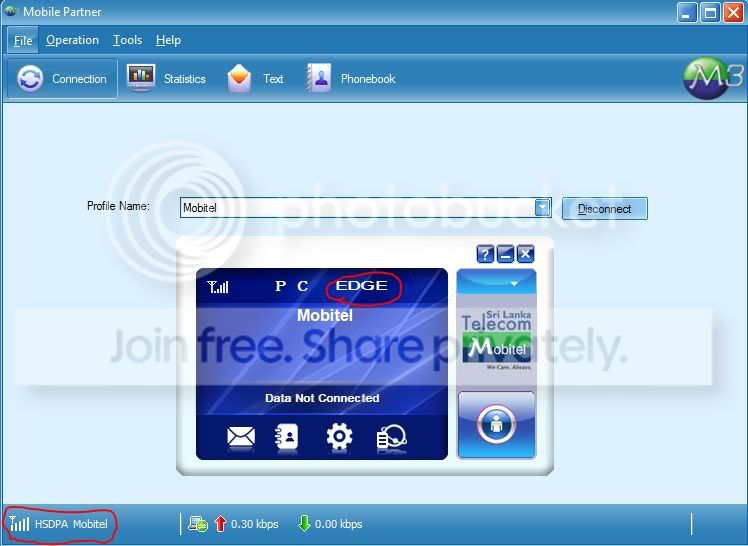This screenshot has width=748, height=546.
Task: Open the File menu
Action: click(22, 41)
